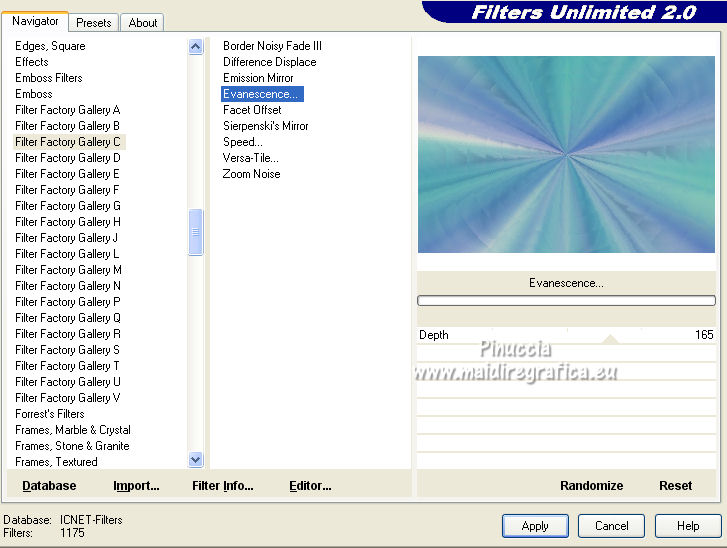Click the category list scroll-up arrow
Screen dimensions: 727x548
[x=196, y=46]
